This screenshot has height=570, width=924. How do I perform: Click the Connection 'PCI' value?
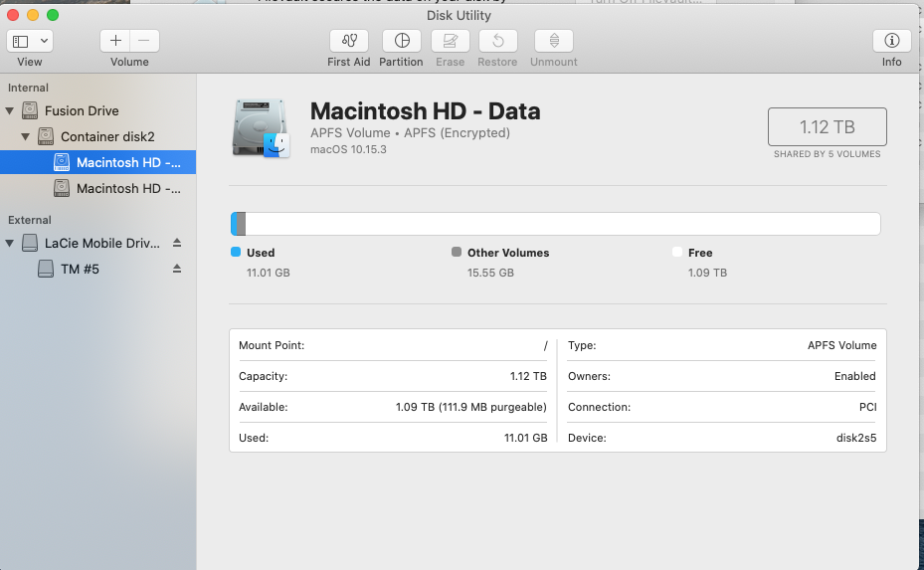point(867,407)
